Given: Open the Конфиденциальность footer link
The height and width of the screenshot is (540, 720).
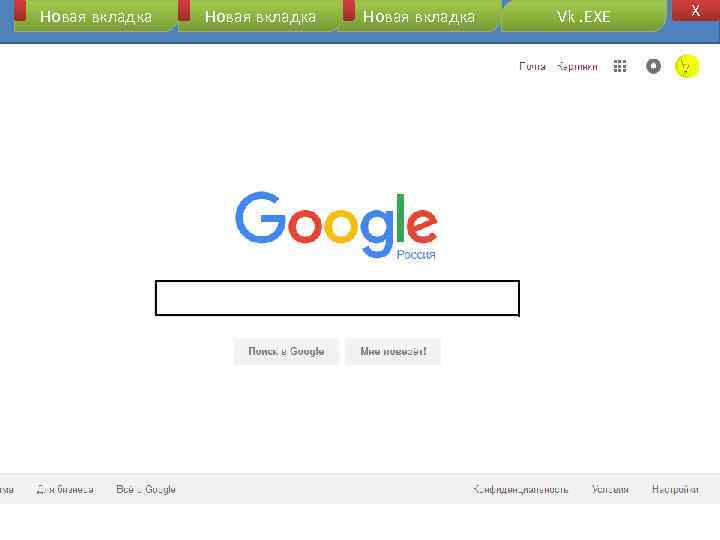Looking at the screenshot, I should (x=521, y=489).
